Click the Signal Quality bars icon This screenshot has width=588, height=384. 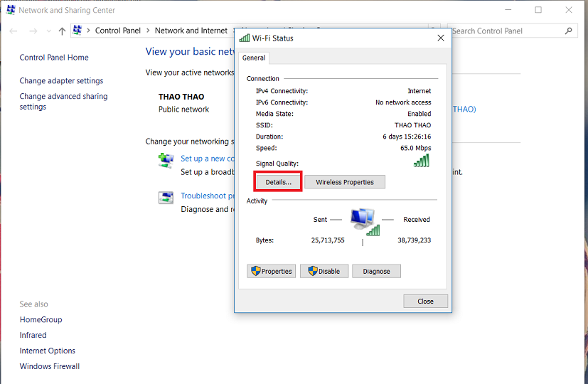click(x=422, y=161)
